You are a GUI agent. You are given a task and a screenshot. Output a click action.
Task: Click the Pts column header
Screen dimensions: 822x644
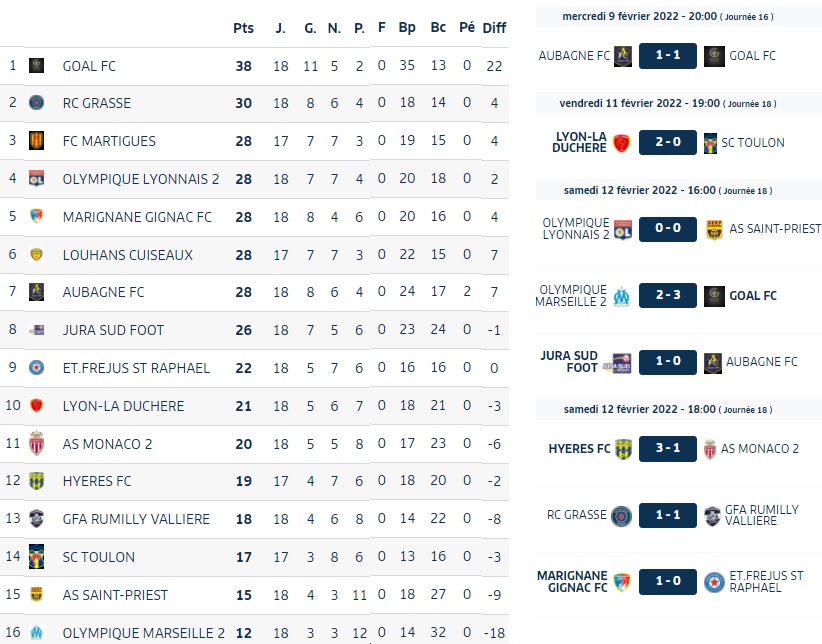coord(243,28)
